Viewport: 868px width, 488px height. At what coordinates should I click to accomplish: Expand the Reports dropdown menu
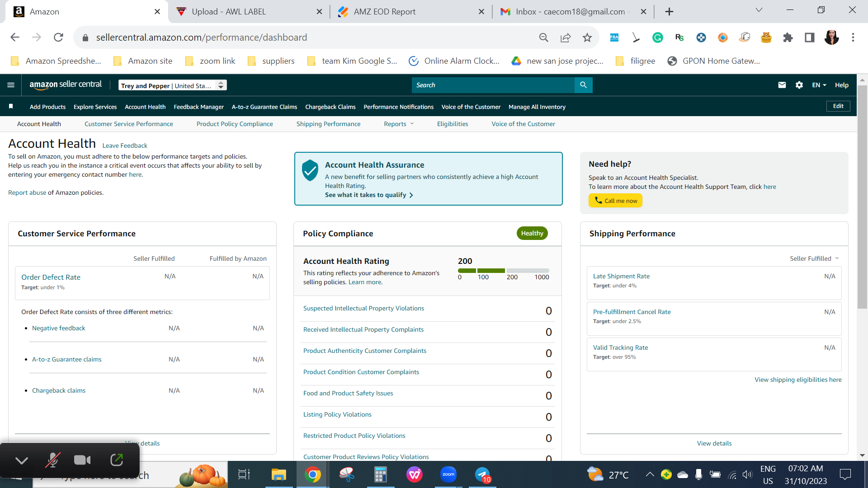coord(399,124)
